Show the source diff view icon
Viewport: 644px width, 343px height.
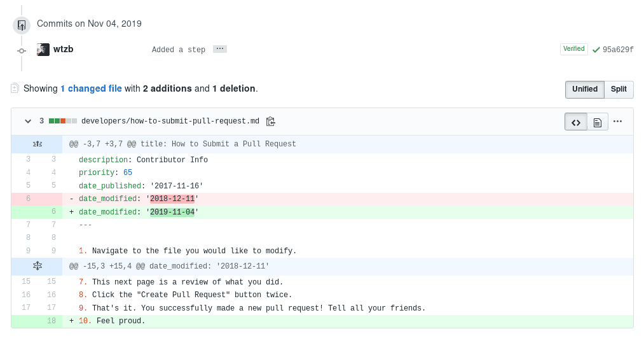(x=576, y=122)
